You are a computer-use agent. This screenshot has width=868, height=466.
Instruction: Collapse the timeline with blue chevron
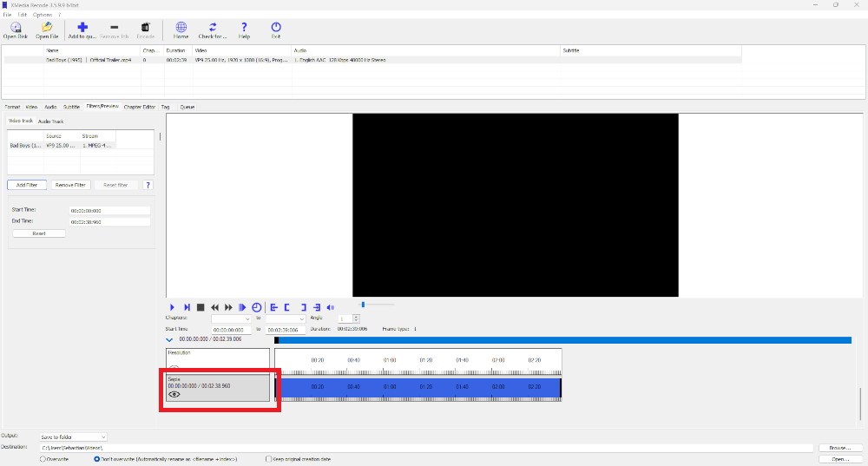[169, 340]
